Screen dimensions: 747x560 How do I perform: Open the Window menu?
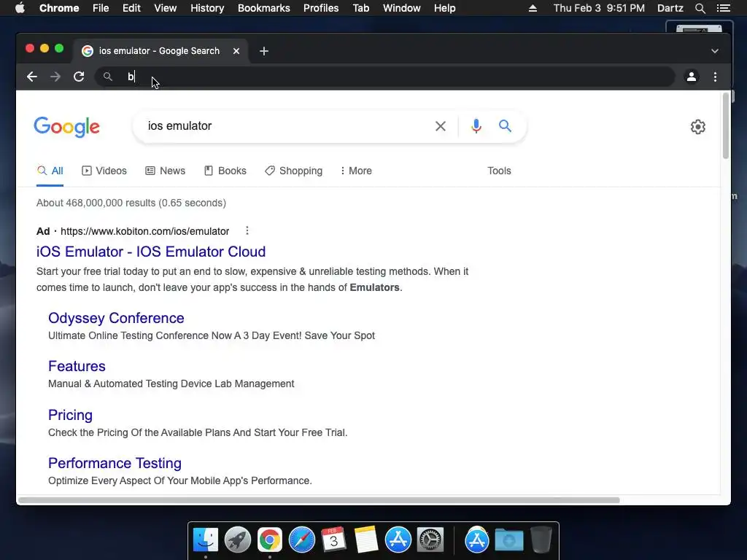[402, 8]
